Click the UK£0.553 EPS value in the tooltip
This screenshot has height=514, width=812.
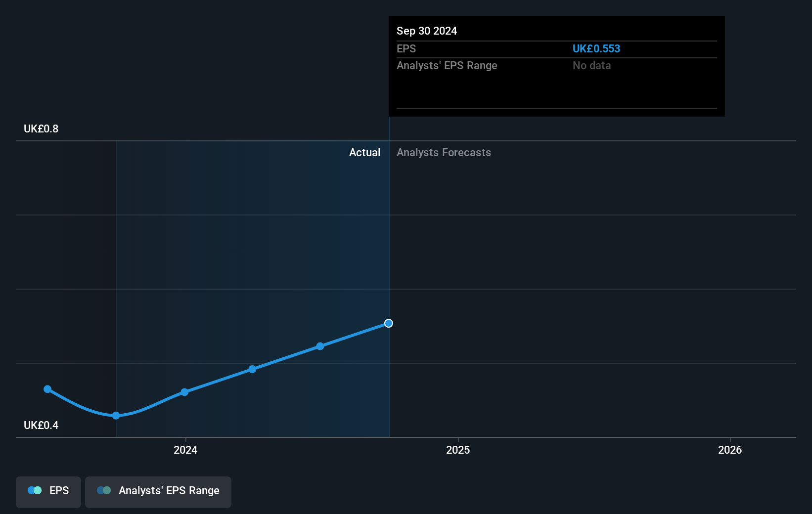pos(596,48)
